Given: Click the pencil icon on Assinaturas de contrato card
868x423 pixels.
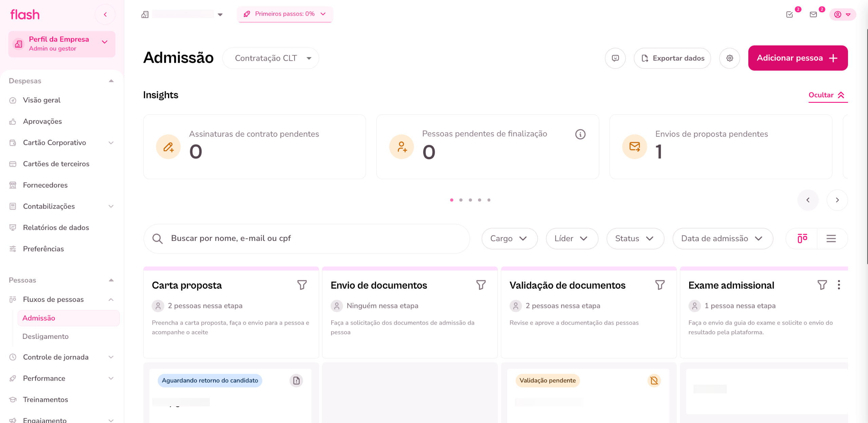Looking at the screenshot, I should click(168, 147).
